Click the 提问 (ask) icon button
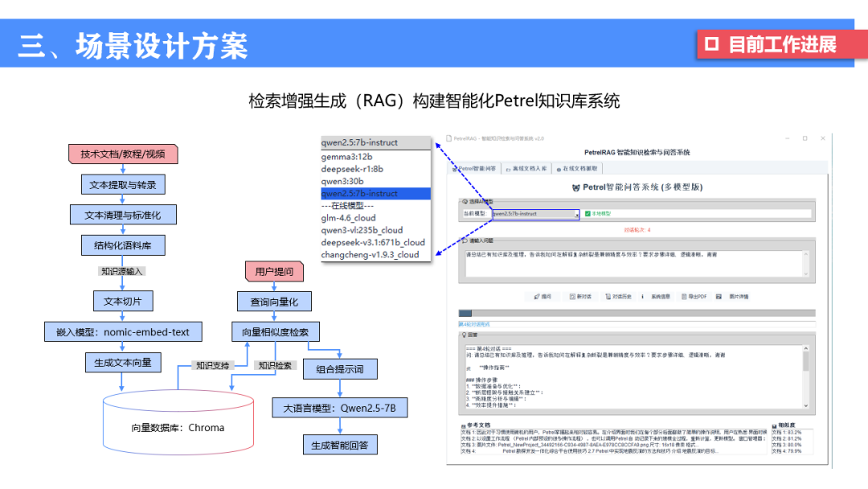 pyautogui.click(x=542, y=297)
